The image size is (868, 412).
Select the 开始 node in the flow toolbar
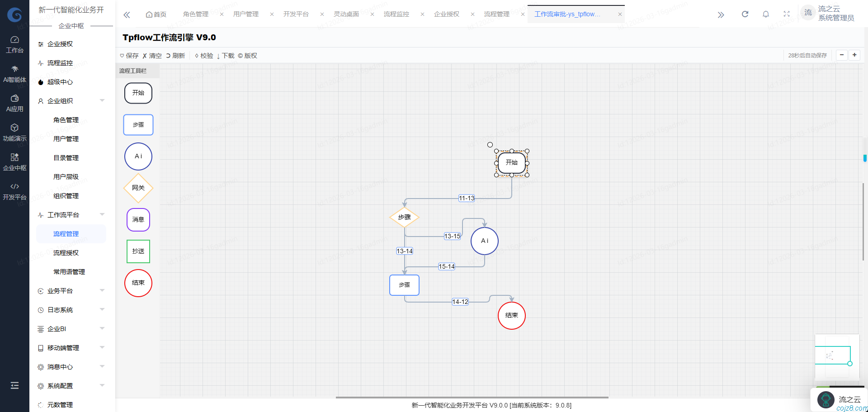coord(138,93)
